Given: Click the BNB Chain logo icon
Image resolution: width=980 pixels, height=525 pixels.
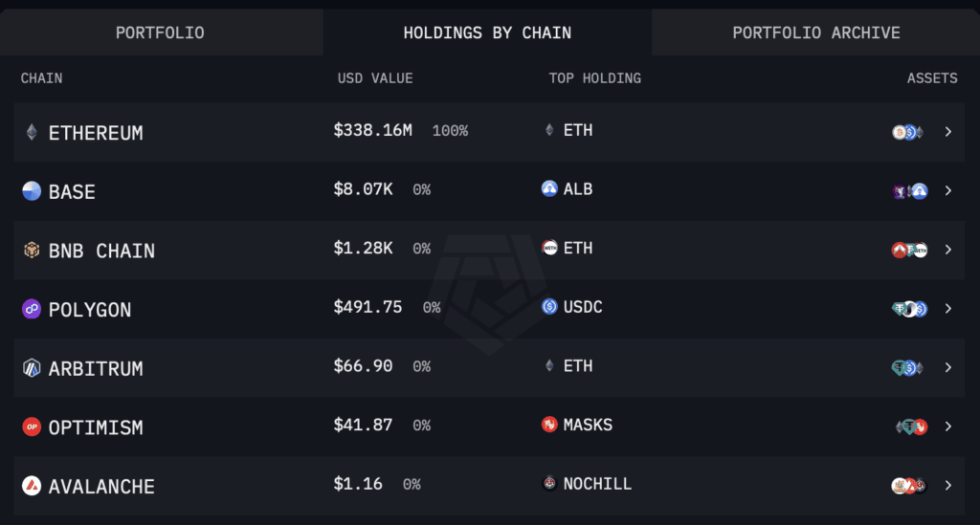Looking at the screenshot, I should (32, 251).
